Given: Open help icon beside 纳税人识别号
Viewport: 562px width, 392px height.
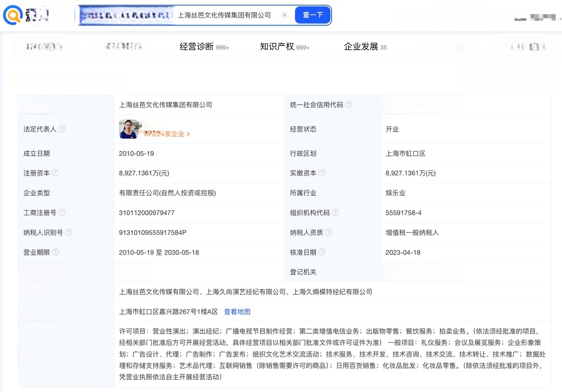Looking at the screenshot, I should pos(69,232).
